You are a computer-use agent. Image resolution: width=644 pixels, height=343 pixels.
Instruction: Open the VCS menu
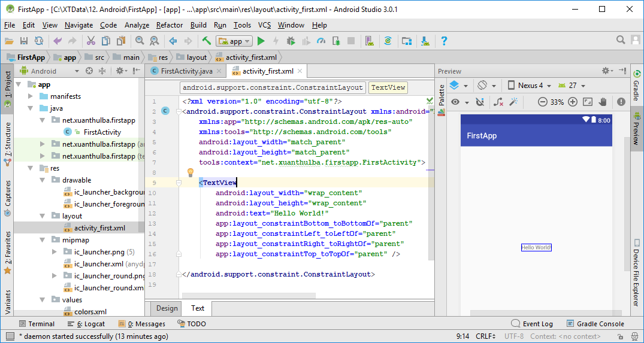click(265, 25)
